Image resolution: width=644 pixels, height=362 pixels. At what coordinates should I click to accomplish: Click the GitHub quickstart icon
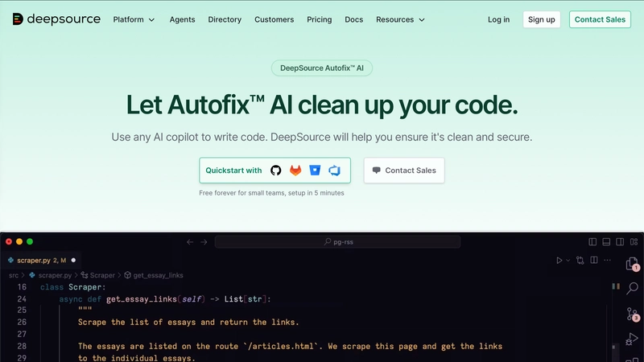point(276,171)
